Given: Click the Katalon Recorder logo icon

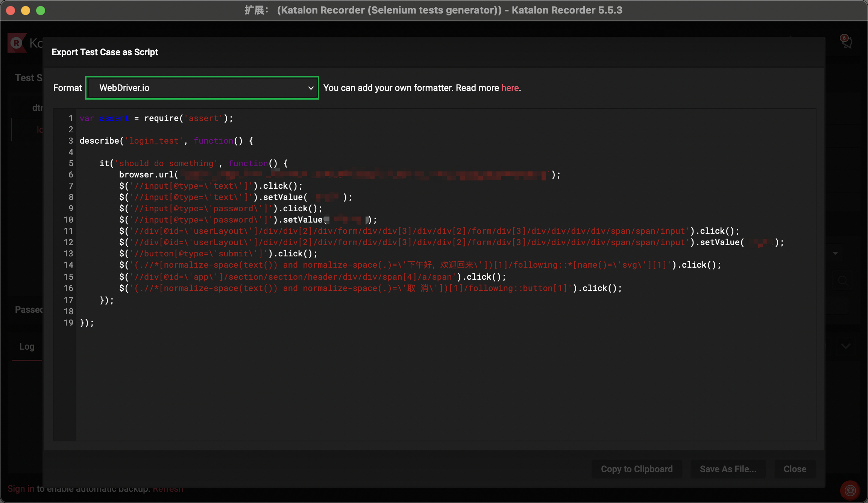Looking at the screenshot, I should tap(17, 43).
